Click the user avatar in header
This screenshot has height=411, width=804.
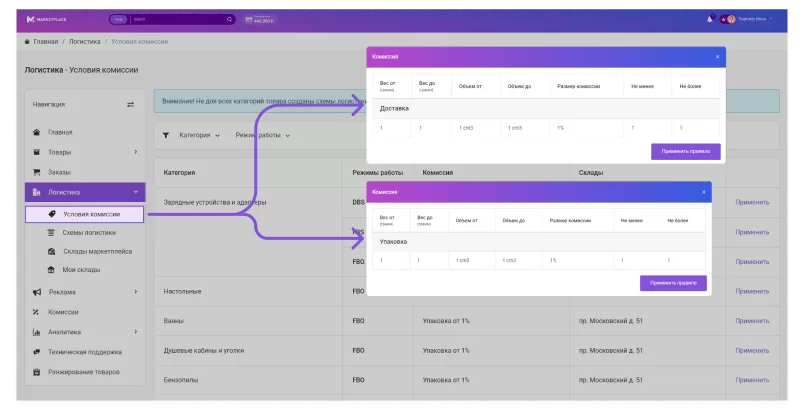(x=731, y=19)
